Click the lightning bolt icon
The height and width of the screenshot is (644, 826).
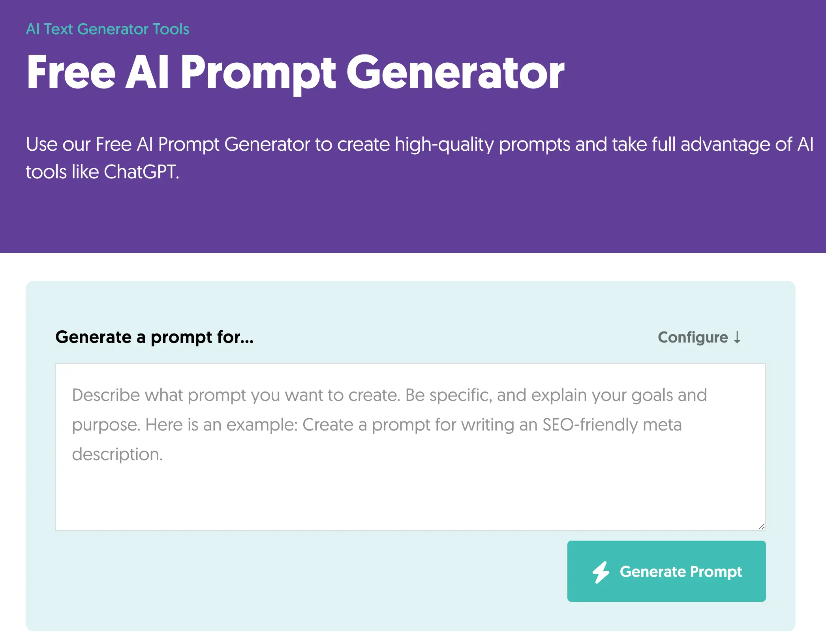click(x=601, y=572)
